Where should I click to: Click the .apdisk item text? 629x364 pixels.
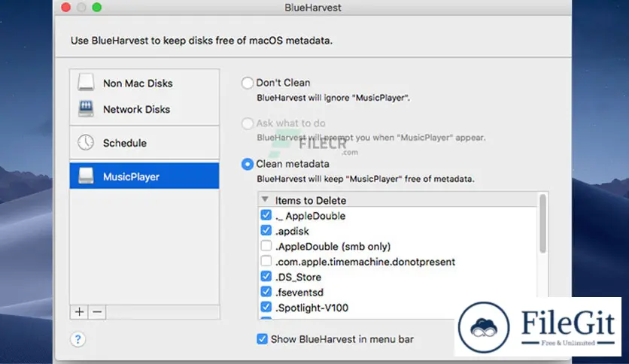point(293,232)
